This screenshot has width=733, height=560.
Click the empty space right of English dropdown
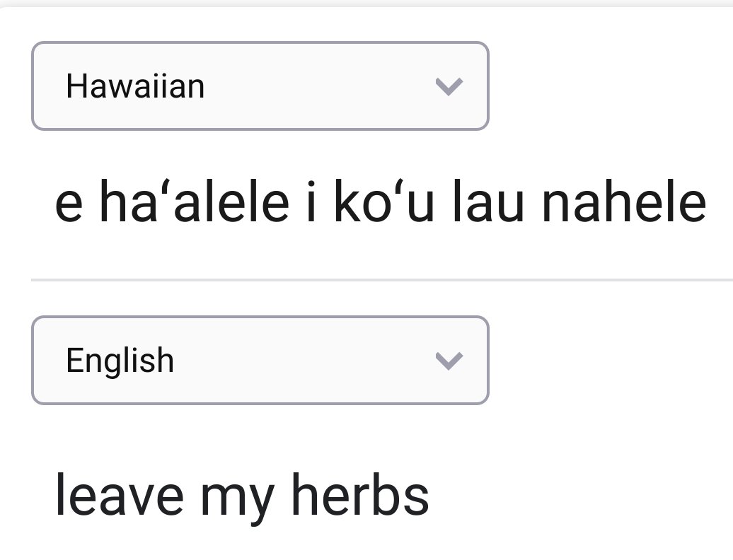click(x=611, y=360)
